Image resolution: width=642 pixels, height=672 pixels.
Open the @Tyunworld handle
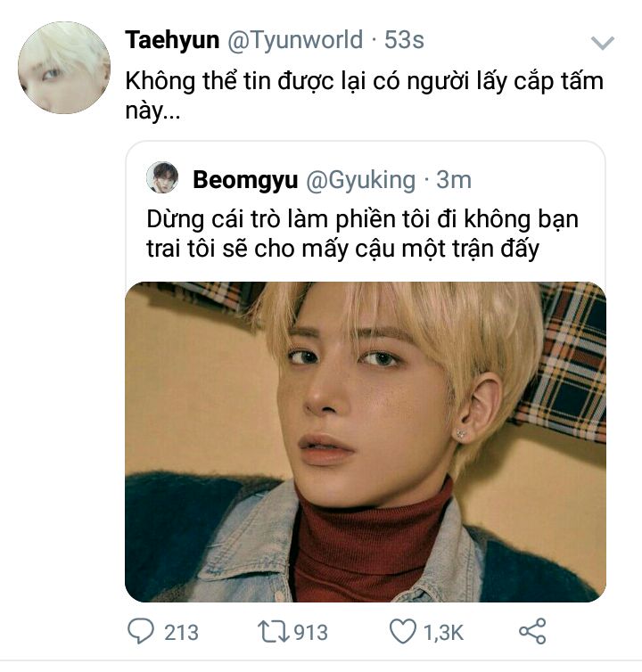point(295,40)
